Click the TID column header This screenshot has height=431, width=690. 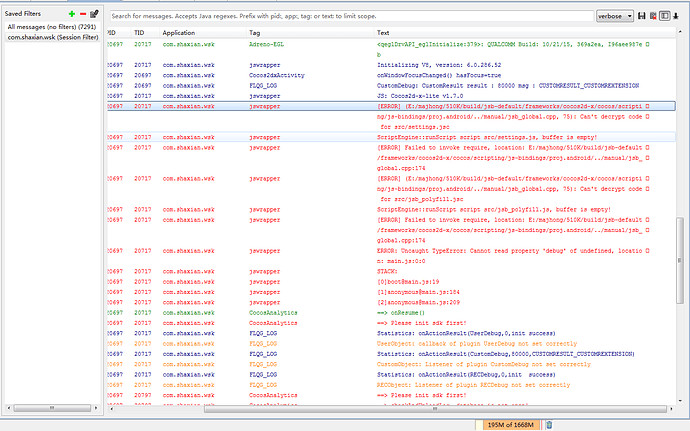[141, 33]
